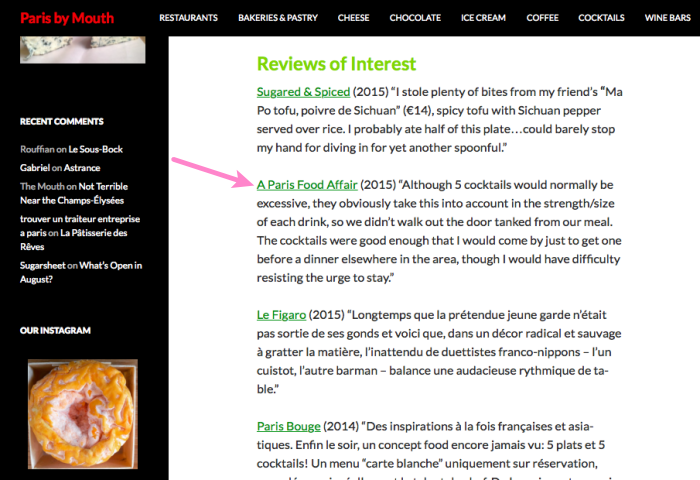Click trouver un traiteur entreprise commenter link
This screenshot has height=480, width=700.
(80, 225)
